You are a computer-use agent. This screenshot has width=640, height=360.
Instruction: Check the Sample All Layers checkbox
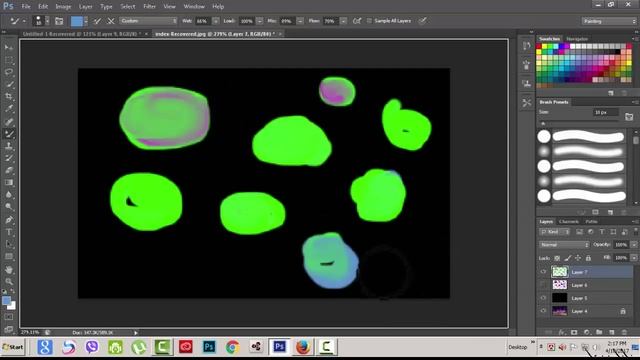tap(369, 21)
